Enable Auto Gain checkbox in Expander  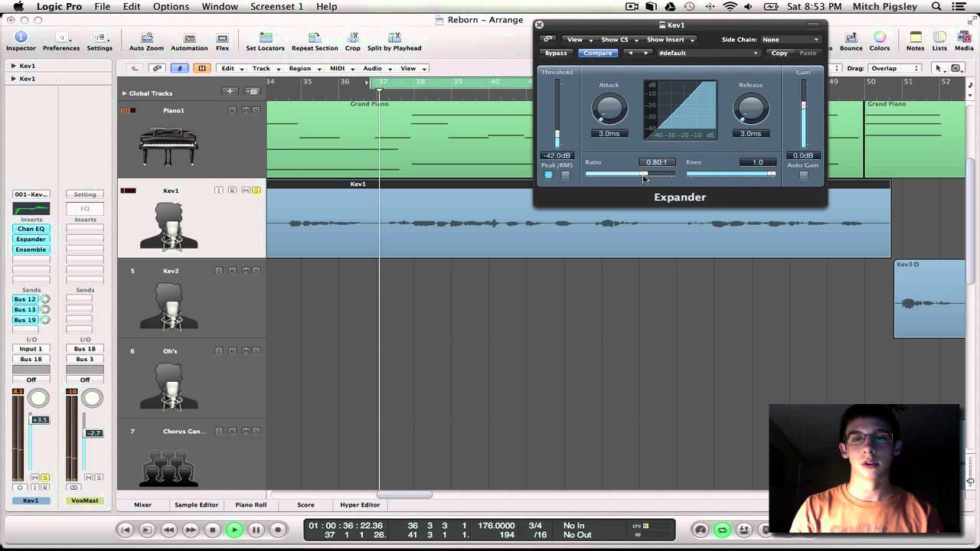pos(803,175)
